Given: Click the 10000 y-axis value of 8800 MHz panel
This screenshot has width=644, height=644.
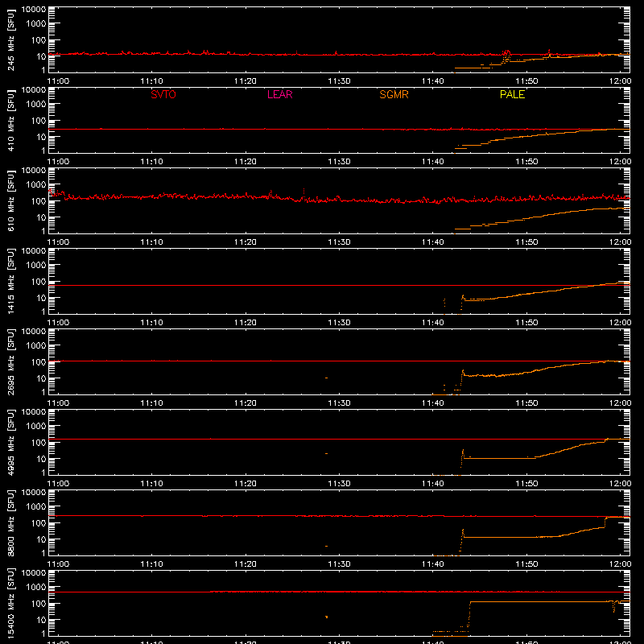Looking at the screenshot, I should 34,493.
